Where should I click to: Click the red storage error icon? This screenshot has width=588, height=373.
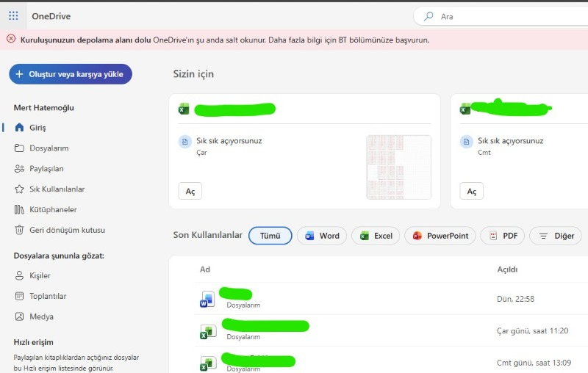tap(11, 39)
